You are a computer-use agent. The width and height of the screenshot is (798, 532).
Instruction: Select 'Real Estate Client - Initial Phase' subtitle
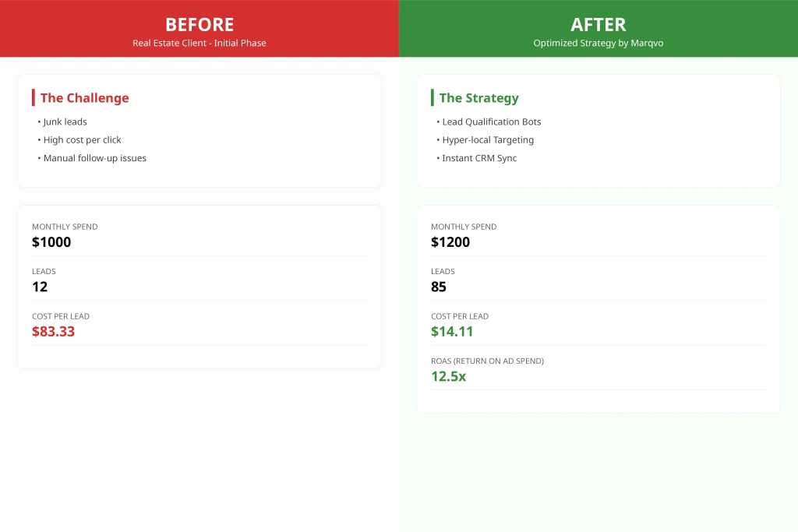[x=199, y=44]
